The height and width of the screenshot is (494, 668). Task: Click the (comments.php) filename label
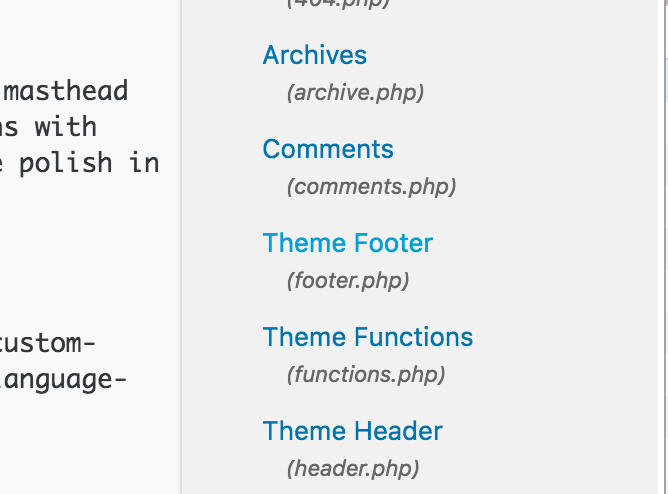pyautogui.click(x=371, y=187)
